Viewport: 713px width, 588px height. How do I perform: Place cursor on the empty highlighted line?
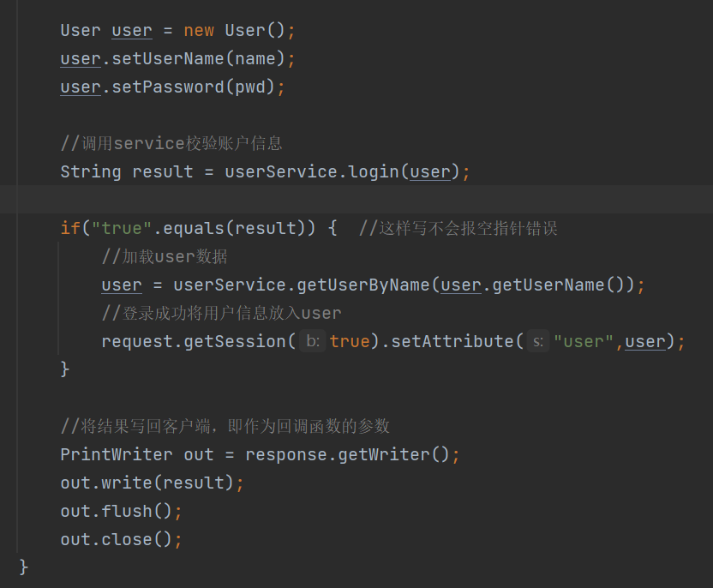click(x=343, y=200)
